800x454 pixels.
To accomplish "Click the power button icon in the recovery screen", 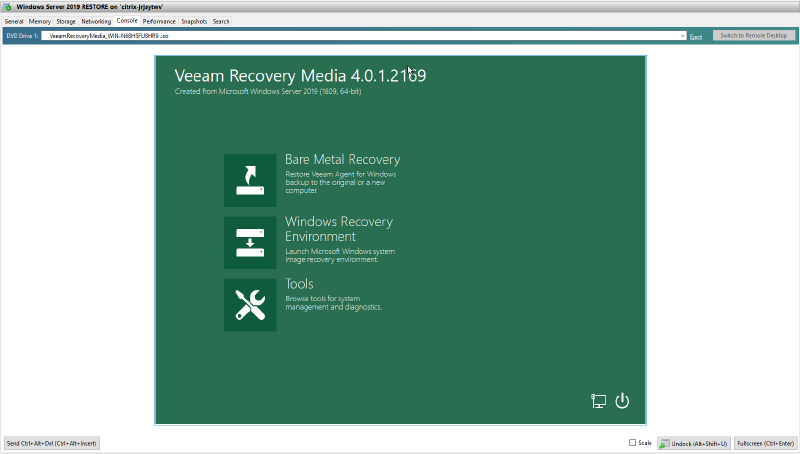I will point(622,401).
